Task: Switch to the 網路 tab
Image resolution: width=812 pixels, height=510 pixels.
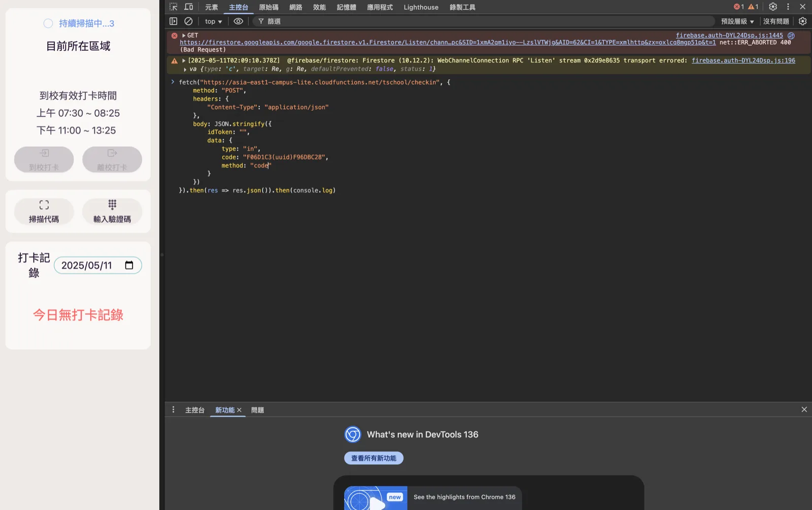Action: point(296,7)
